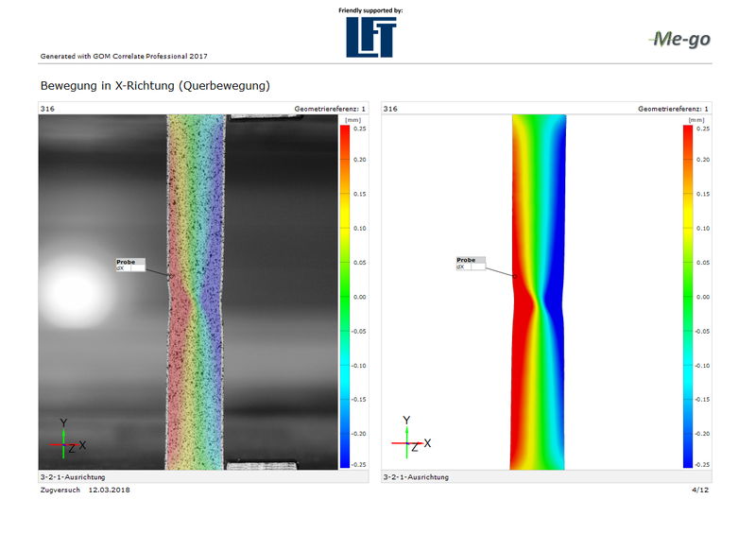
Task: Click the '316' stage label above left view
Action: point(47,110)
